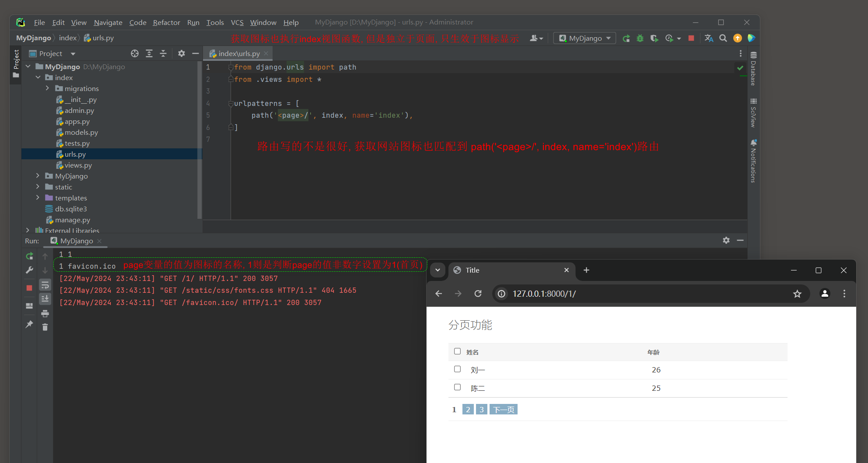Collapse the MyDjango root folder
Image resolution: width=868 pixels, height=463 pixels.
[28, 67]
